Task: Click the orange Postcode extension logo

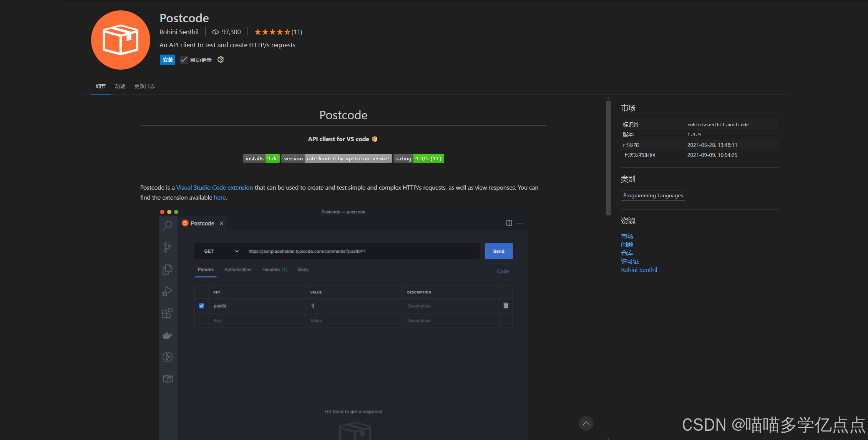Action: 121,40
